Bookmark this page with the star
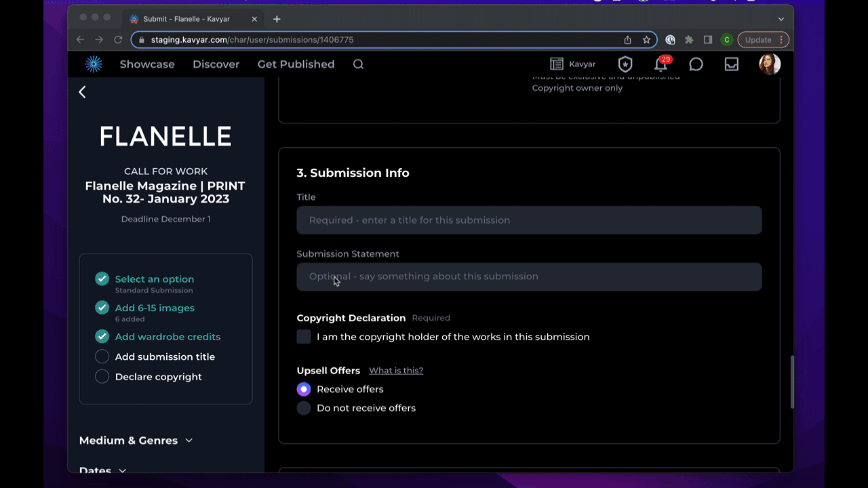 click(647, 40)
